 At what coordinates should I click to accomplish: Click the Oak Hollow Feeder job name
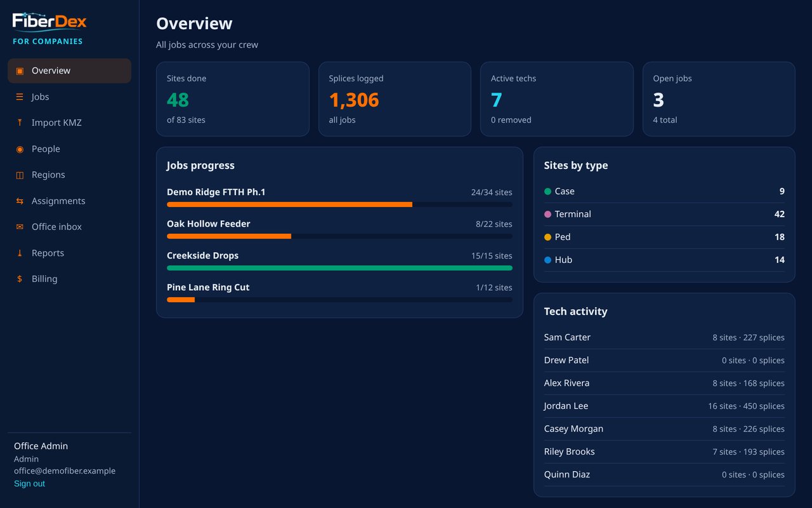pos(209,224)
